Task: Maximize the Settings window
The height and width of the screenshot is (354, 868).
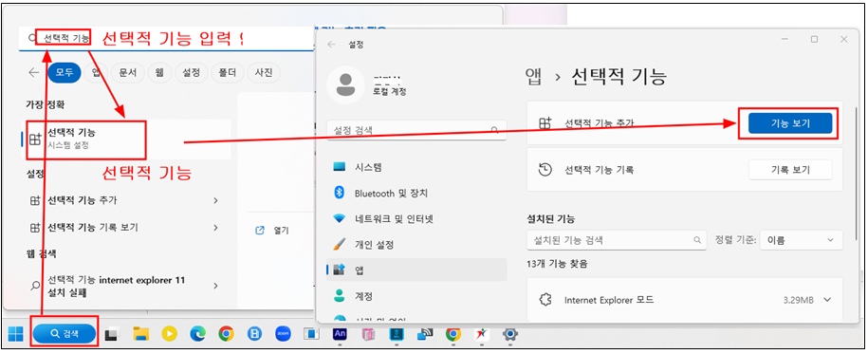Action: coord(814,39)
